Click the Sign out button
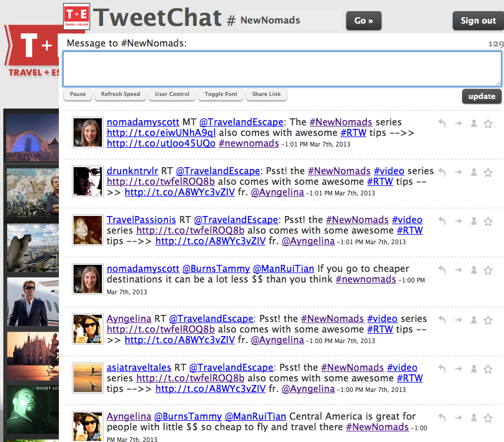504x442 pixels. 478,21
